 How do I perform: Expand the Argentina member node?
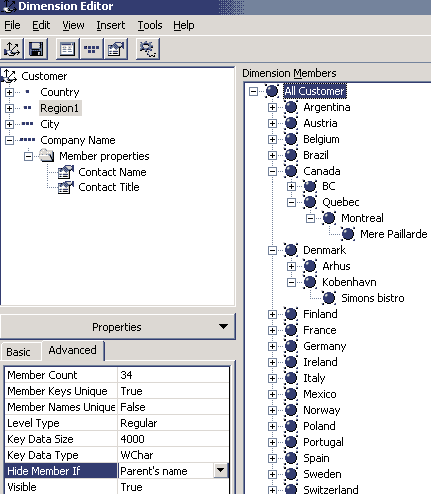[x=272, y=107]
